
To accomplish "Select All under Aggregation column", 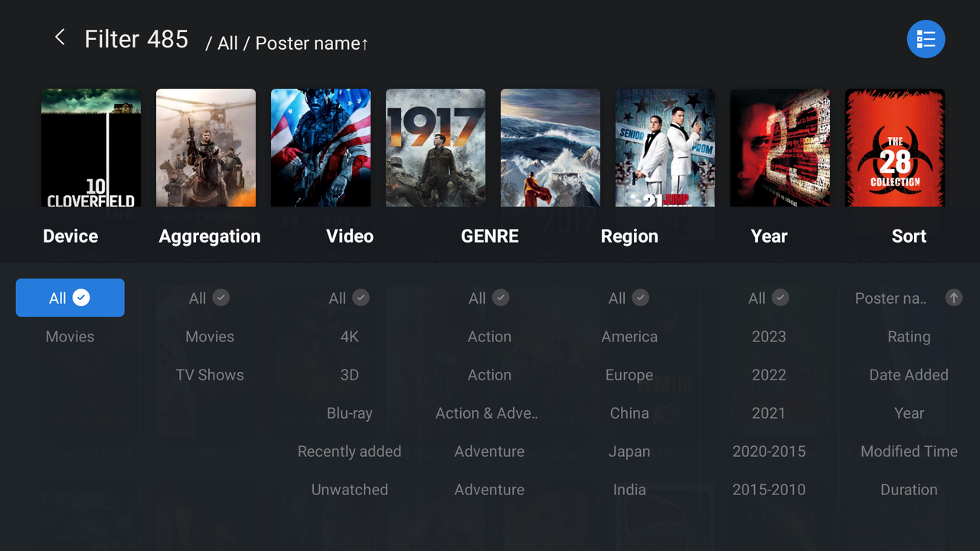I will pyautogui.click(x=209, y=298).
